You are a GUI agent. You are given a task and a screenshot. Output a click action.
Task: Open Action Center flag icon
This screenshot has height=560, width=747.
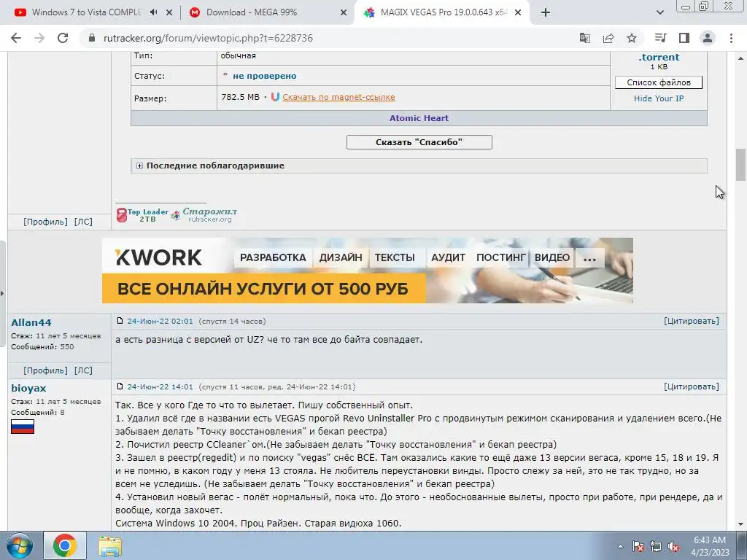point(638,546)
